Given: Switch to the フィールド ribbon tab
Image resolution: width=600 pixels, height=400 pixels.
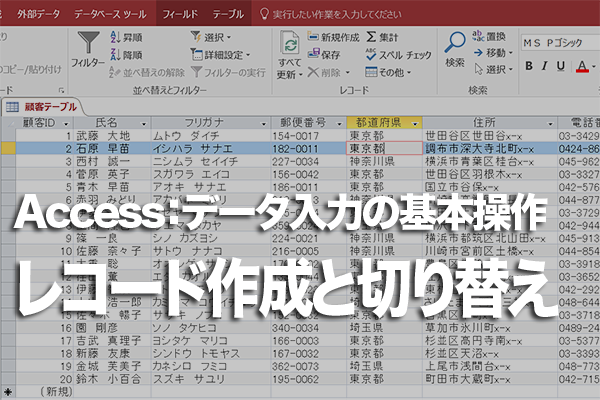Looking at the screenshot, I should [180, 14].
